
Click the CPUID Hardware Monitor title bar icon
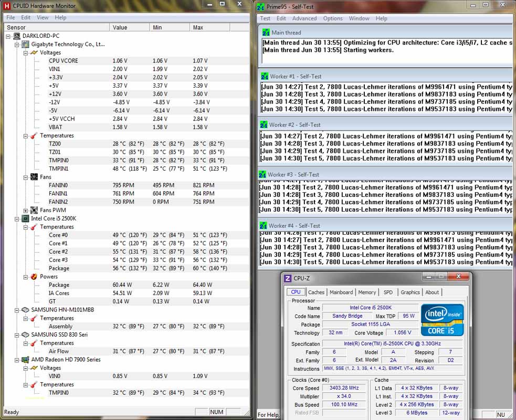click(x=7, y=6)
